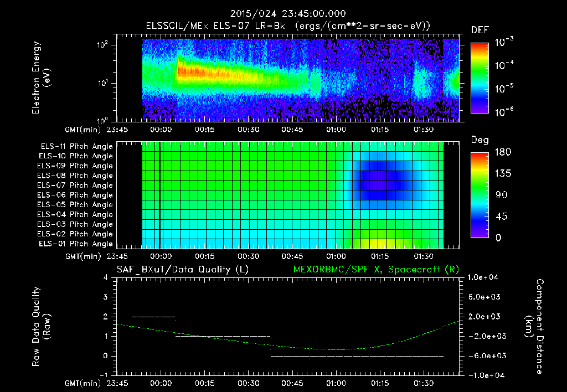Screen dimensions: 567x392
Task: Click the ELS-01 Pitch Angle row label
Action: [75, 244]
